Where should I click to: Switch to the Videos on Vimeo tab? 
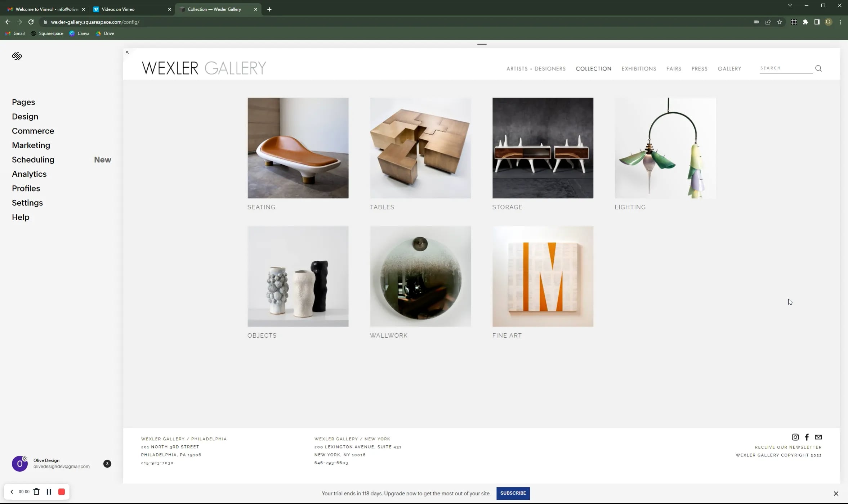(x=119, y=9)
